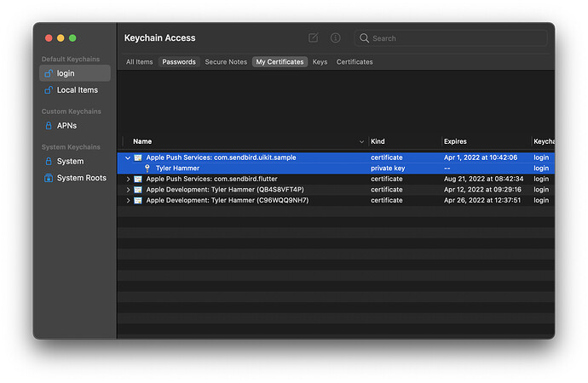Expand Apple Development (C96WQQ9NH7) certificate
588x383 pixels.
tap(128, 201)
